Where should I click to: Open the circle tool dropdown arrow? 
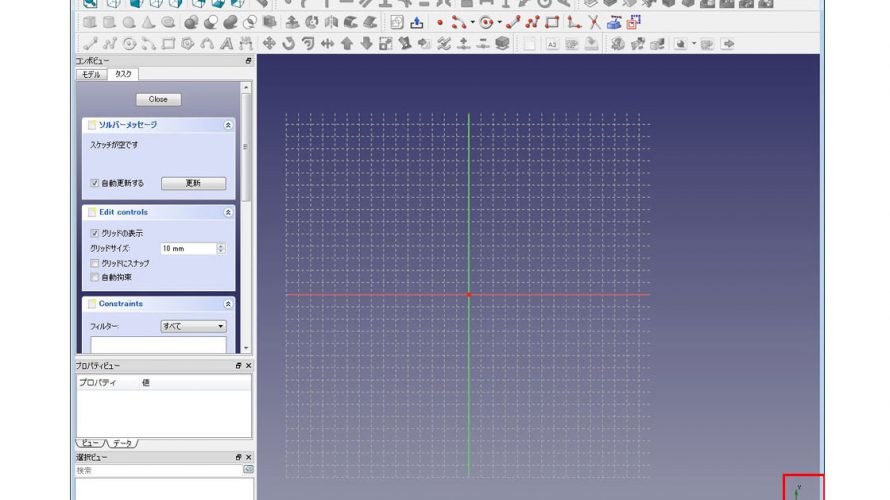(x=499, y=23)
